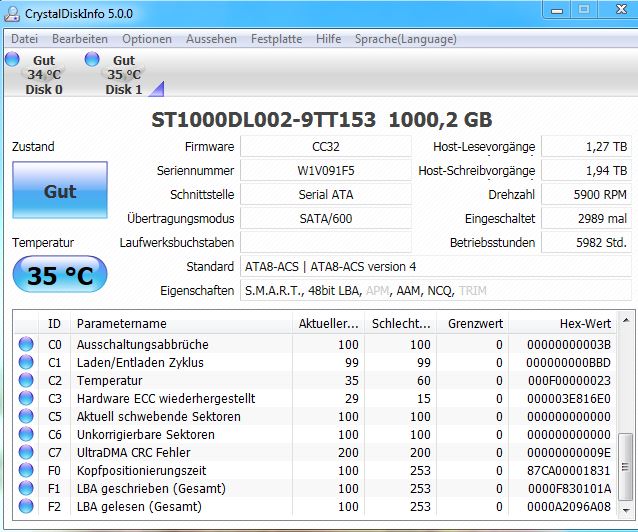
Task: Click the Standard field ATA8-ACS
Action: (436, 267)
